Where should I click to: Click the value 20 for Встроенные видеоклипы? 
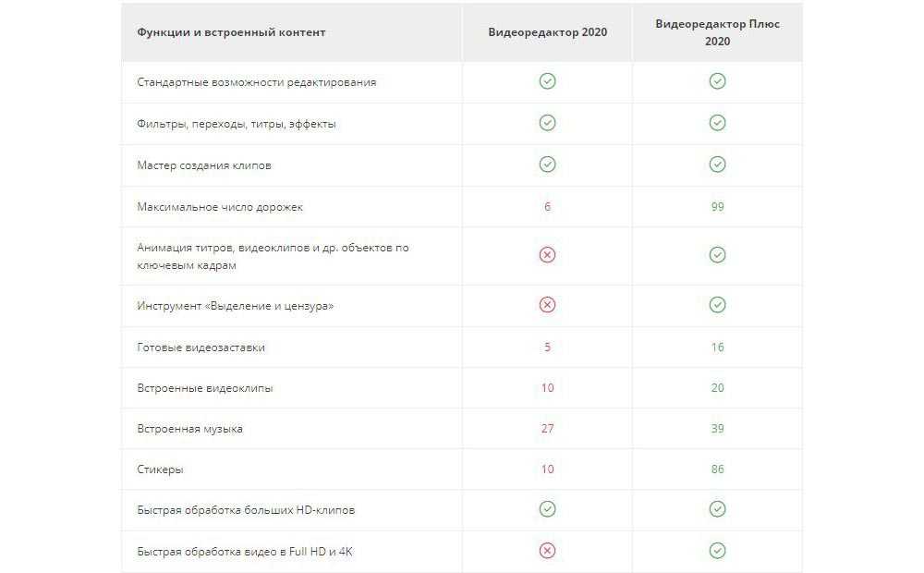coord(717,388)
